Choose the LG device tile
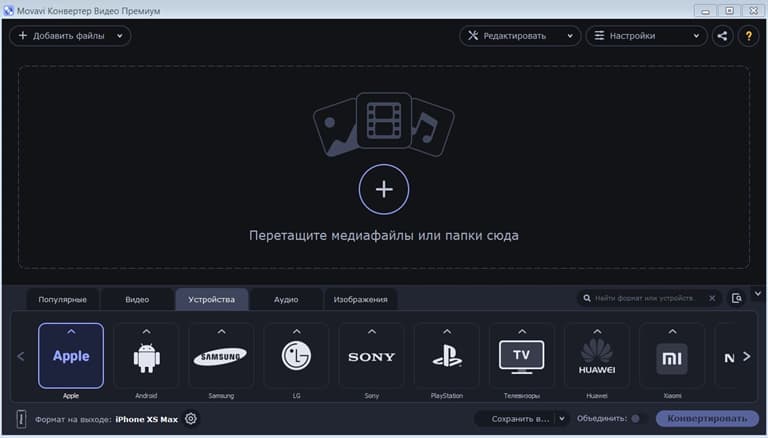This screenshot has width=768, height=438. (296, 356)
